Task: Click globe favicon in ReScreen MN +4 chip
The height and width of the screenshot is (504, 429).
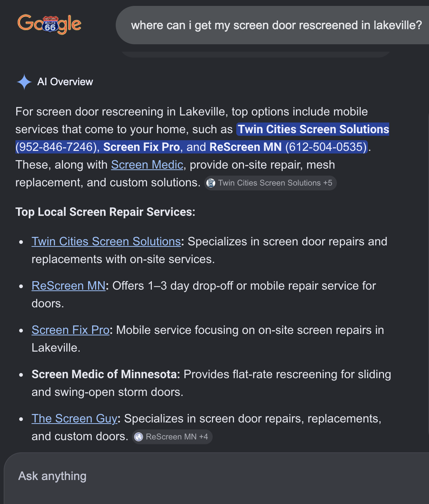Action: pos(139,437)
